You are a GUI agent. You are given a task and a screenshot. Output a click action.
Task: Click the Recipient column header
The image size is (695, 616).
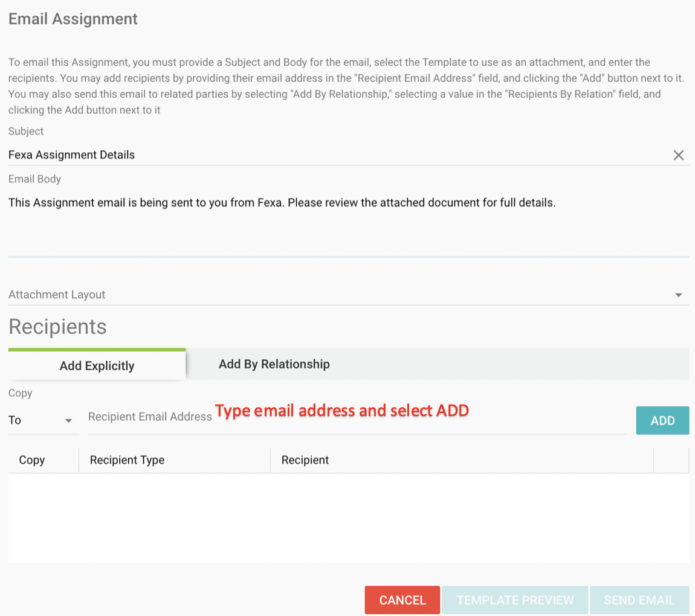click(305, 460)
